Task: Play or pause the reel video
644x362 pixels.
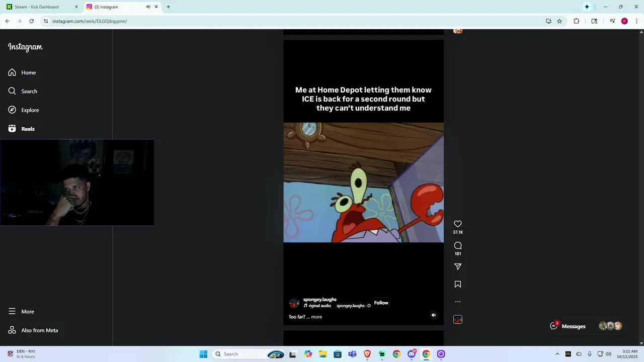Action: tap(363, 182)
